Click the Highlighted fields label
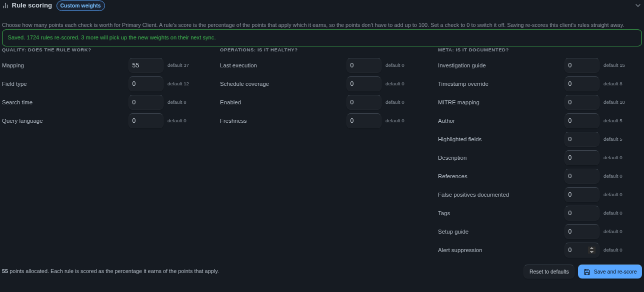 click(459, 139)
